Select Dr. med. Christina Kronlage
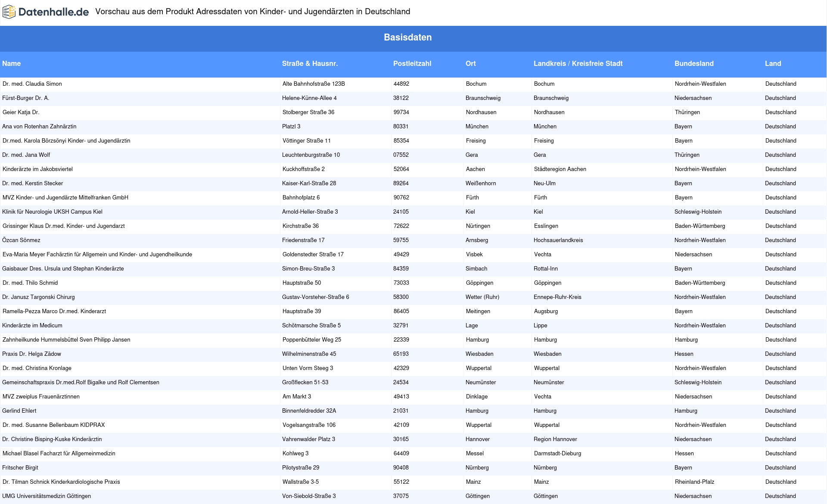Image resolution: width=827 pixels, height=504 pixels. click(37, 368)
